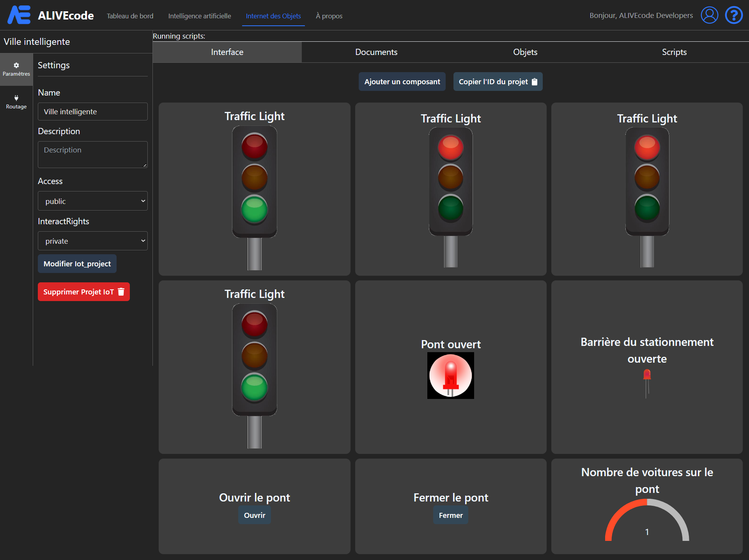Open the Access dropdown set to public

coord(92,201)
